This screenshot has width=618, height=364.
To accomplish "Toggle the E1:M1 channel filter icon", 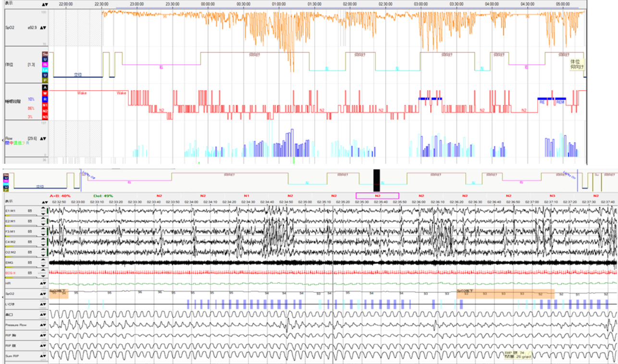I will click(29, 211).
